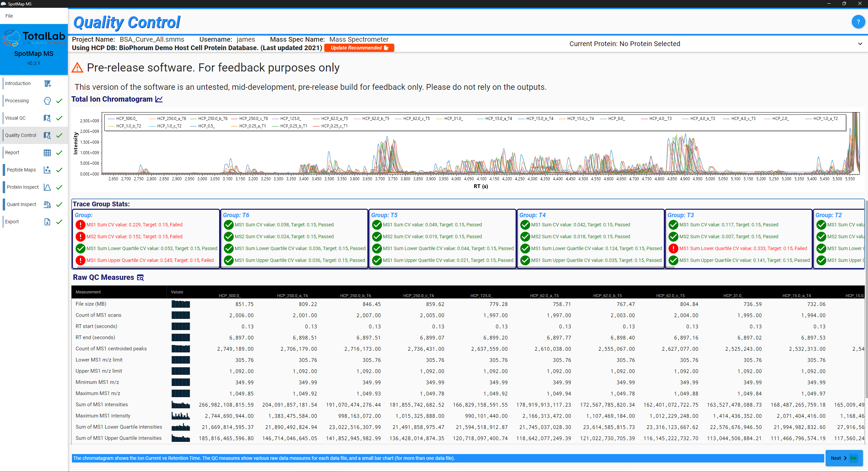Click the Trace Group Stats heading
Viewport: 868px width, 472px height.
point(101,204)
